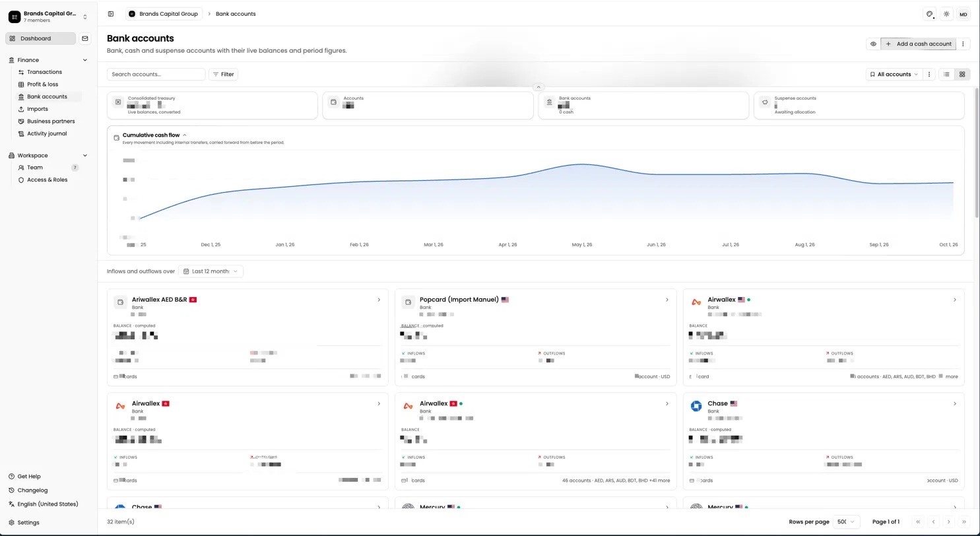Open the All accounts dropdown
The width and height of the screenshot is (980, 536).
tap(894, 75)
